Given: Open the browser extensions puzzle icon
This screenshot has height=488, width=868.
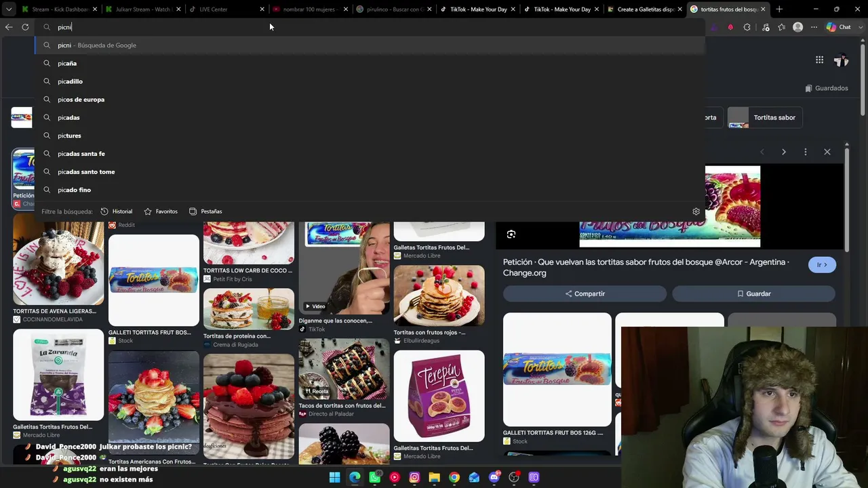Looking at the screenshot, I should click(x=747, y=27).
